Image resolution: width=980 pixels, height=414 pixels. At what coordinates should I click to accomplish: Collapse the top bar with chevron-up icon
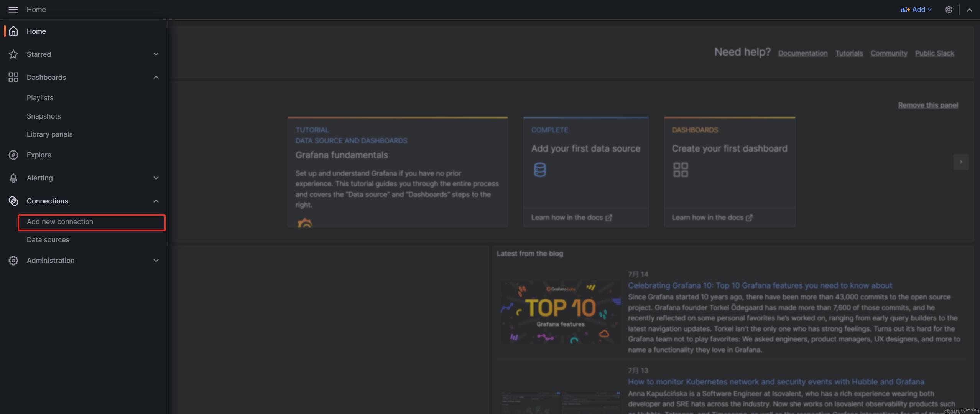[x=969, y=10]
